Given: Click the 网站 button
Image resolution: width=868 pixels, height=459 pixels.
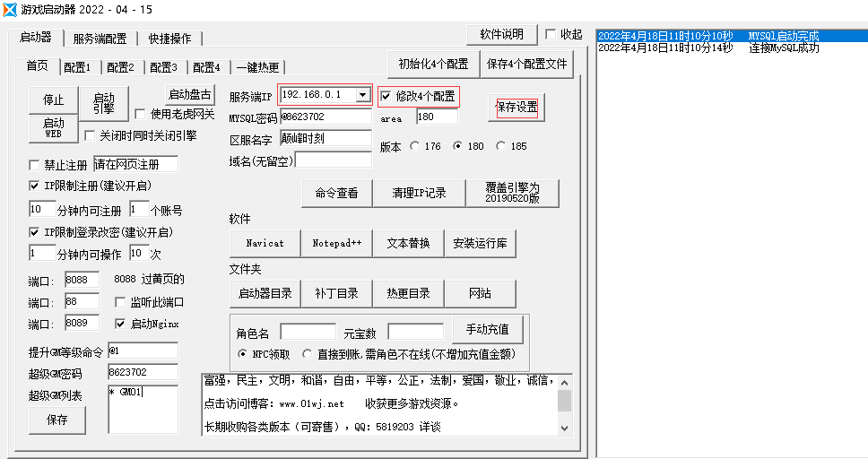Looking at the screenshot, I should (x=480, y=293).
